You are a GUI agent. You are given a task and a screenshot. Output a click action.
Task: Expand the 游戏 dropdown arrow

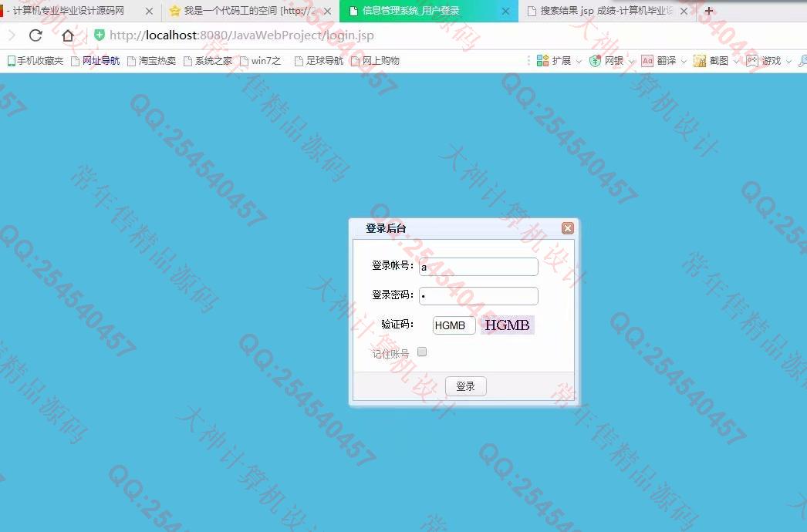click(788, 61)
